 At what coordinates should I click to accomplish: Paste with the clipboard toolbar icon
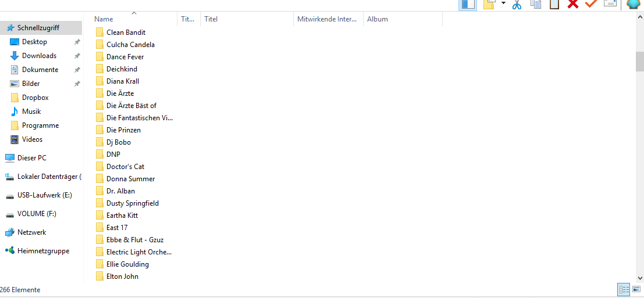click(x=554, y=4)
